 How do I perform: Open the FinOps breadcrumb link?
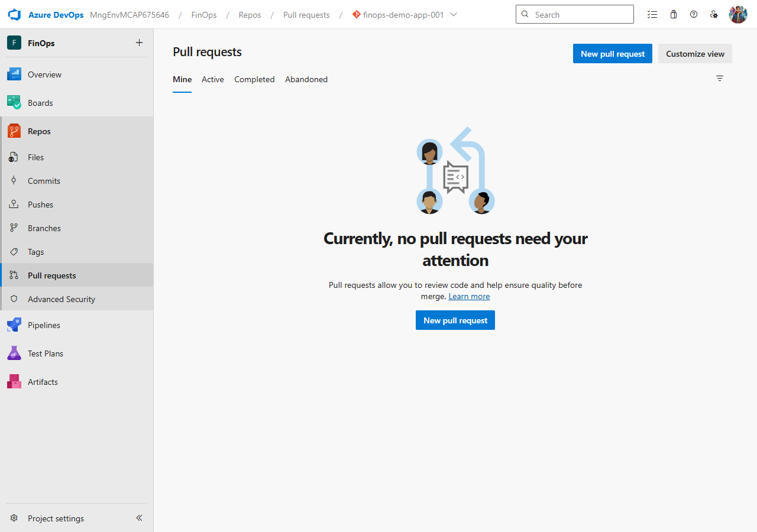pyautogui.click(x=204, y=15)
